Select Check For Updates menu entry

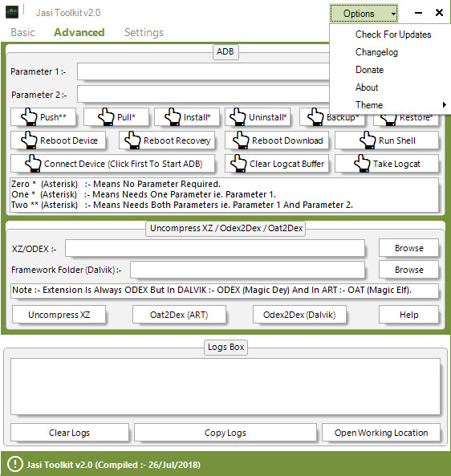393,35
